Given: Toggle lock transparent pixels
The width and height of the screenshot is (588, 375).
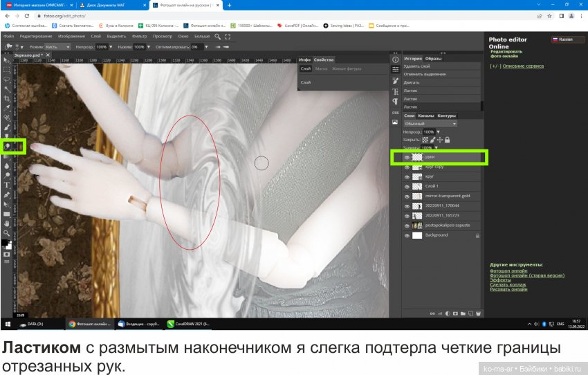Looking at the screenshot, I should 425,140.
